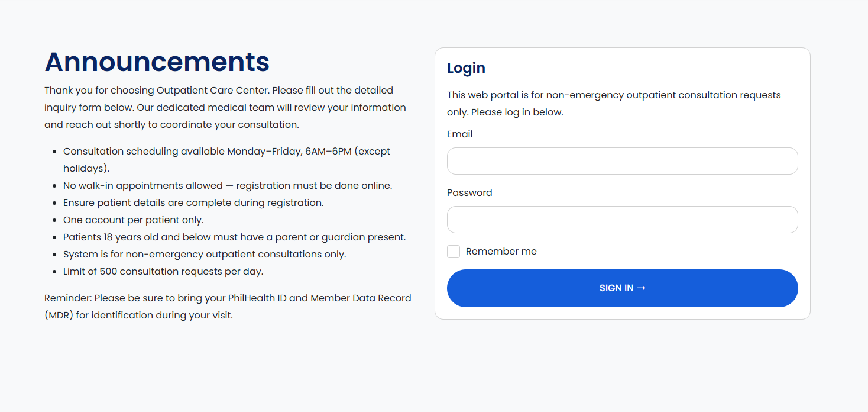Click the non-emergency outpatient consultations only bullet
The height and width of the screenshot is (412, 868).
point(205,255)
